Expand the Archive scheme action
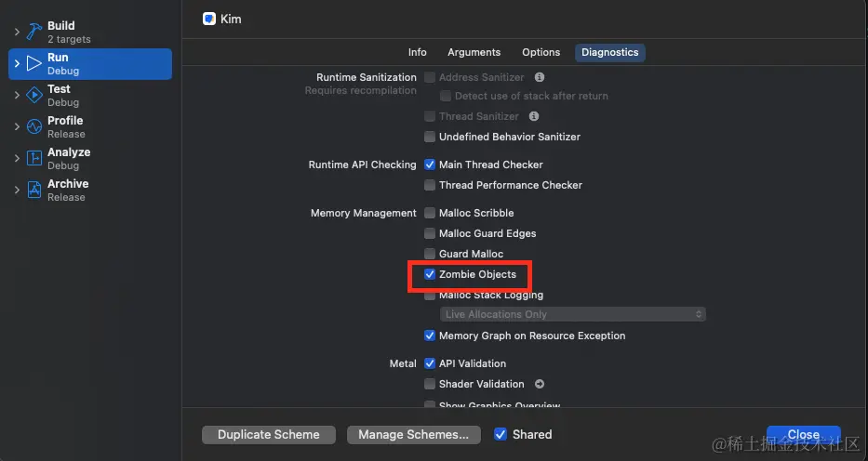 pyautogui.click(x=17, y=190)
